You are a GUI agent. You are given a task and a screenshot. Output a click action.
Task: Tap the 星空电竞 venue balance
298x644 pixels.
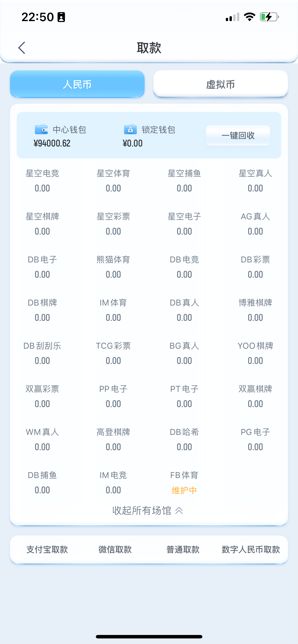tap(42, 188)
